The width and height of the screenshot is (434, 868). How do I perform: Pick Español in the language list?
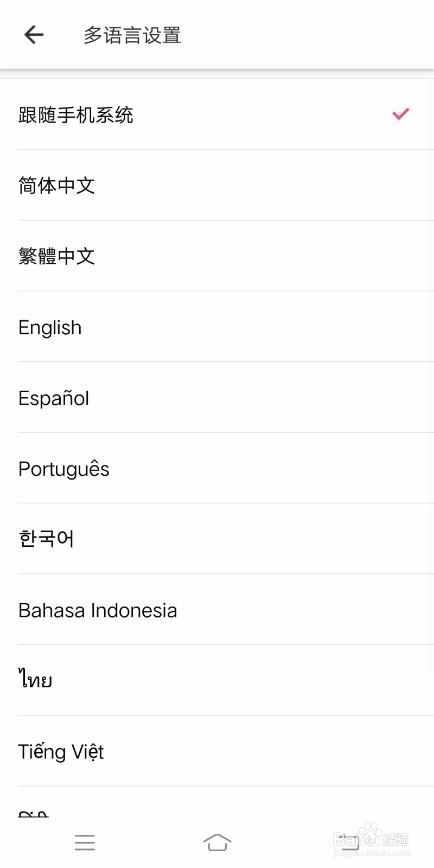point(54,398)
